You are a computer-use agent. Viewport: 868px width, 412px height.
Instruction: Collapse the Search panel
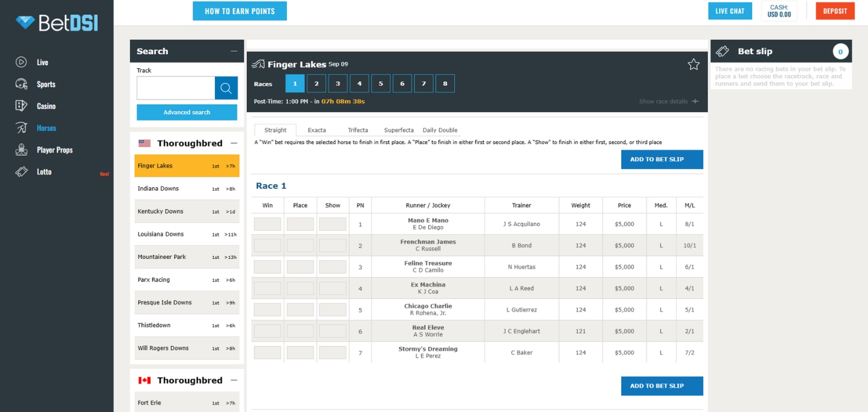pyautogui.click(x=234, y=51)
